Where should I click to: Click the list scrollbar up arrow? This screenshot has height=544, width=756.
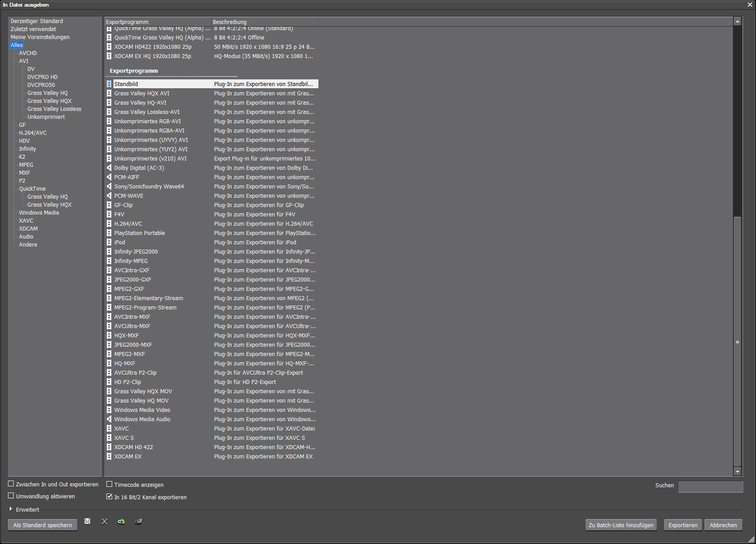click(x=737, y=21)
